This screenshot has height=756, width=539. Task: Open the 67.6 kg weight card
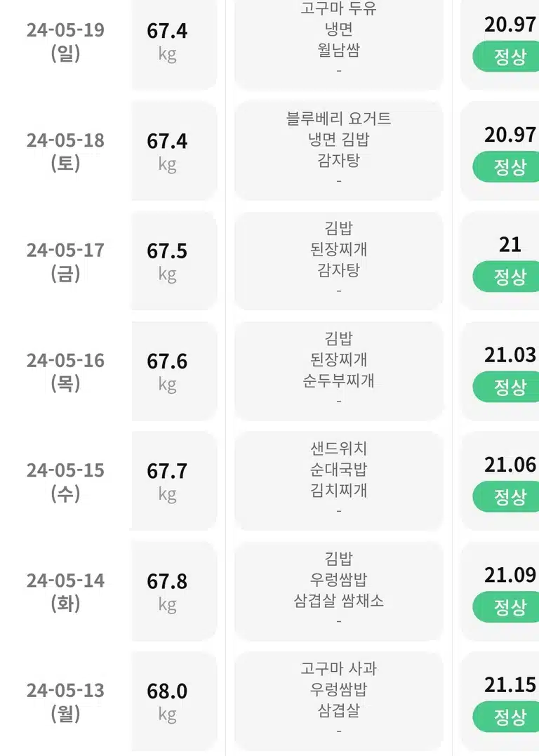174,371
